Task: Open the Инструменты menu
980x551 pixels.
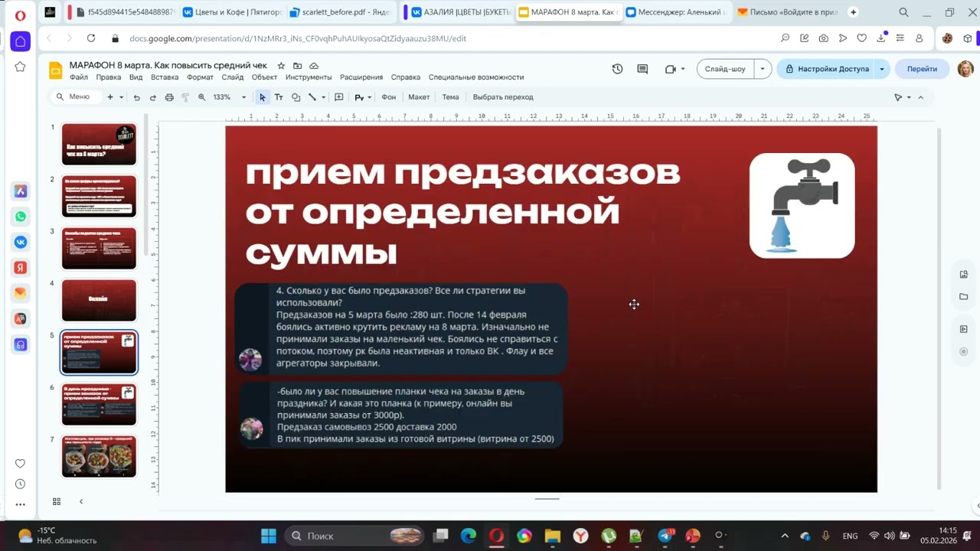Action: [309, 77]
